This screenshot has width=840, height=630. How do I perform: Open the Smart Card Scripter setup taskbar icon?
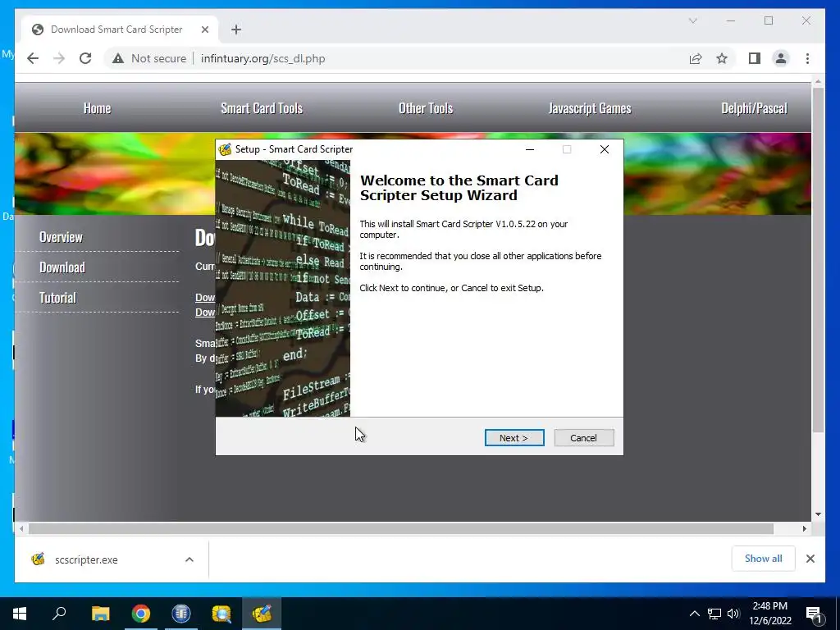[262, 614]
